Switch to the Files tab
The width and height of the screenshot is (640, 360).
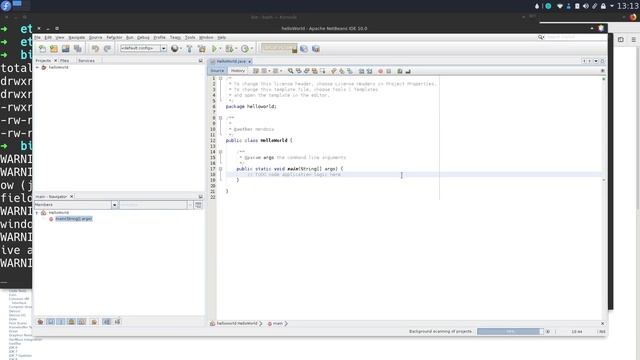[64, 60]
